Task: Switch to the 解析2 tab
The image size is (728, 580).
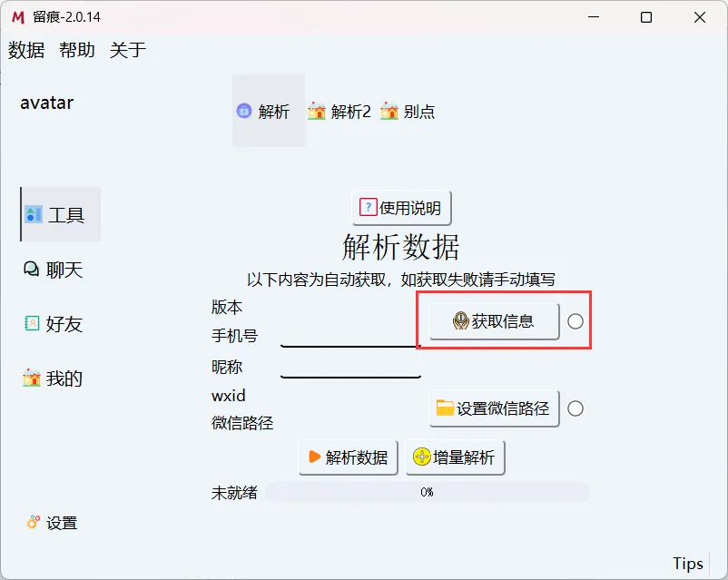Action: point(339,112)
